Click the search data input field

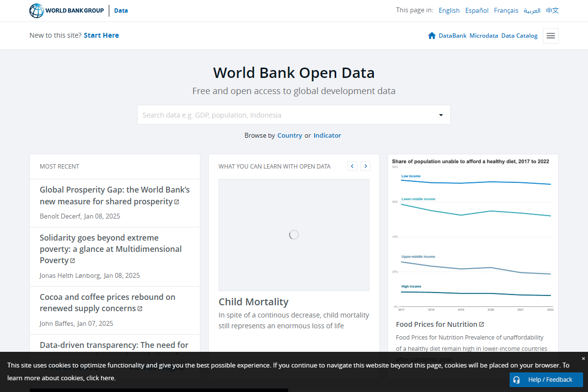tap(284, 115)
